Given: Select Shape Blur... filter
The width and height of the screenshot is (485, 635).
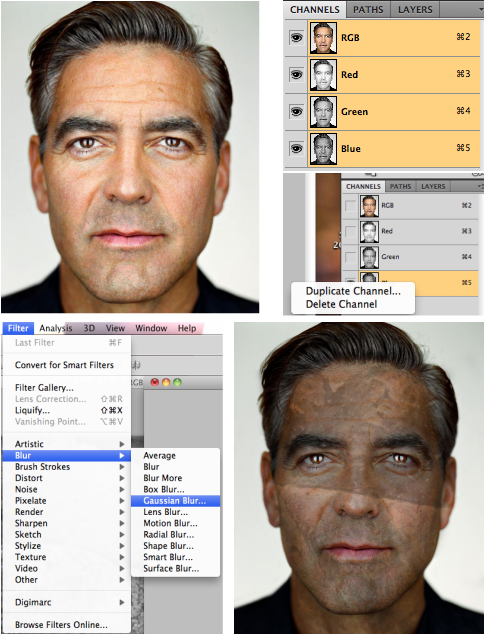Looking at the screenshot, I should pyautogui.click(x=175, y=546).
